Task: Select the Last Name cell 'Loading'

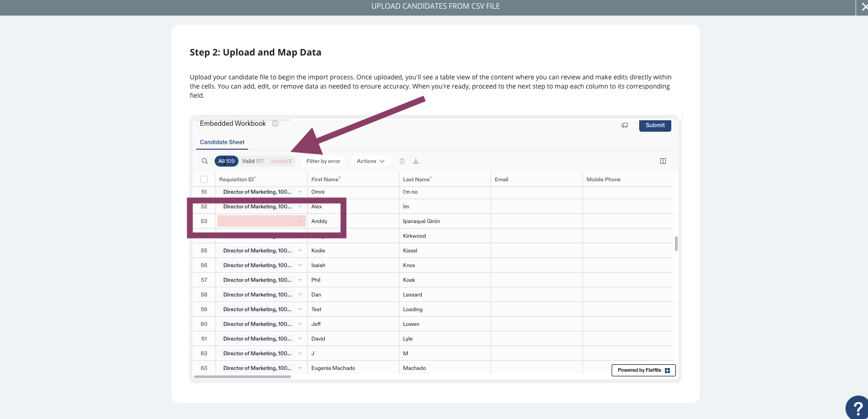Action: click(445, 309)
